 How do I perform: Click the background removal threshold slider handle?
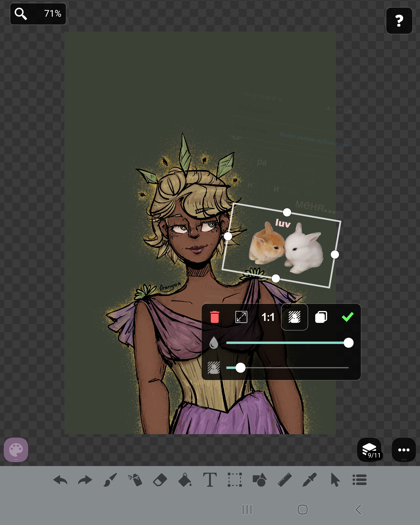[x=240, y=368]
